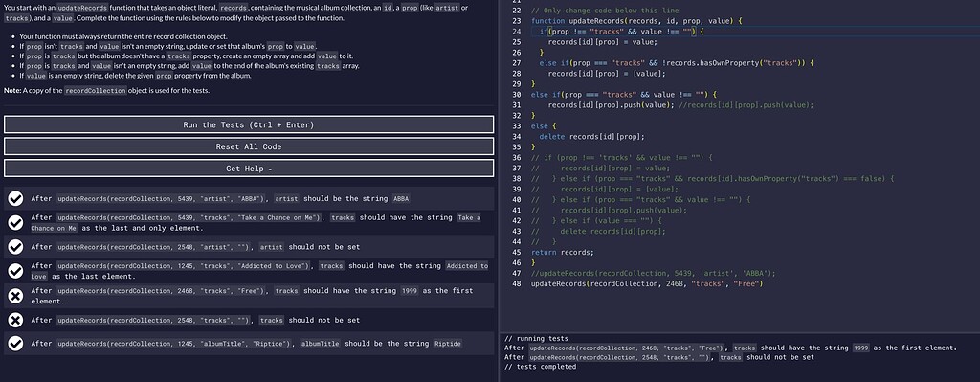Click line number 24 in editor gutter

click(516, 32)
